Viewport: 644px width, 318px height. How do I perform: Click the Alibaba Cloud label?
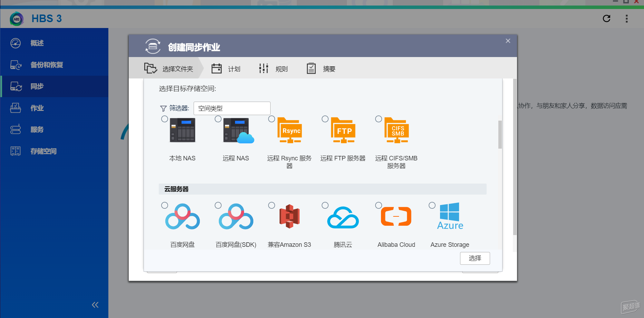click(x=396, y=245)
